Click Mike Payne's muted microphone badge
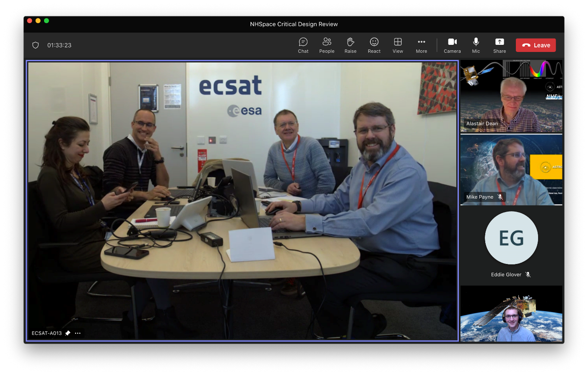 click(500, 197)
